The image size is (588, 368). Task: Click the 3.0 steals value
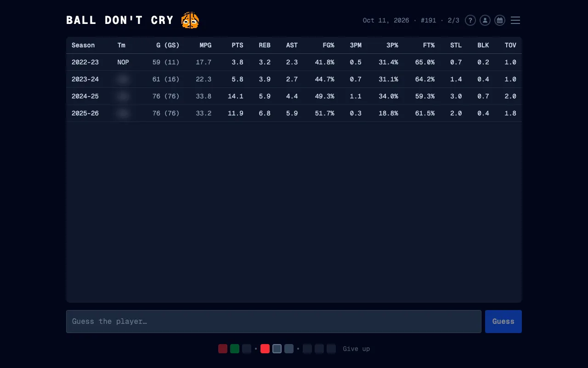[456, 96]
